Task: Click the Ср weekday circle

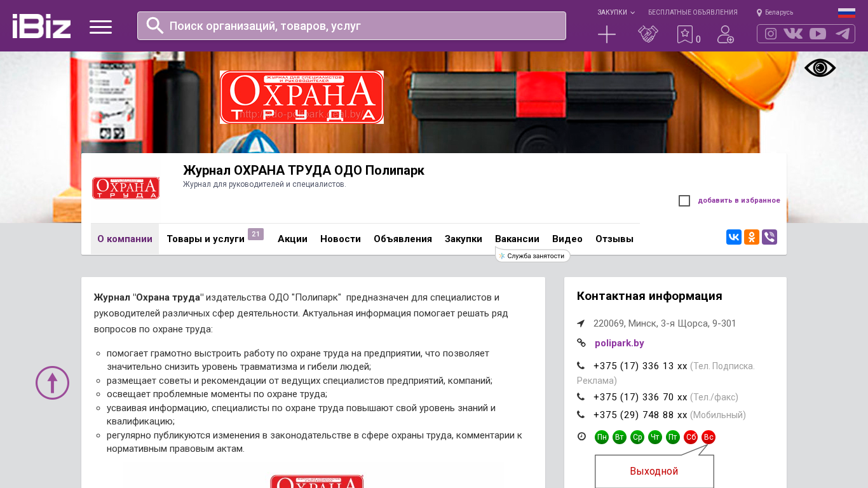Action: pyautogui.click(x=637, y=437)
